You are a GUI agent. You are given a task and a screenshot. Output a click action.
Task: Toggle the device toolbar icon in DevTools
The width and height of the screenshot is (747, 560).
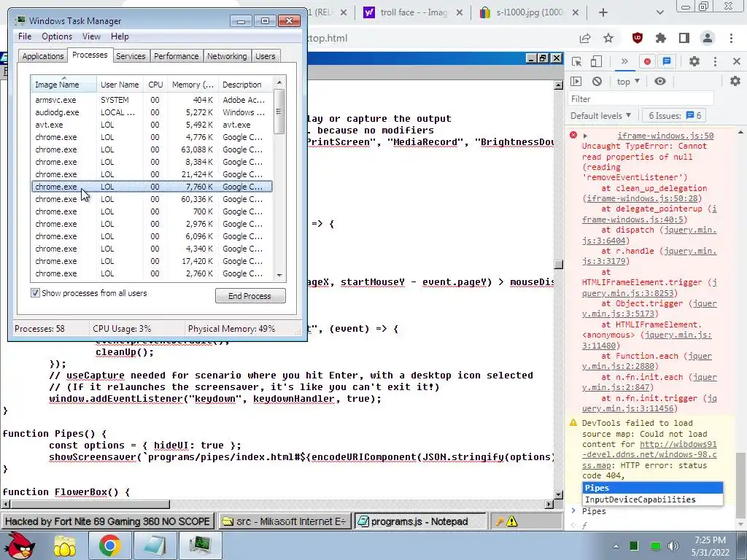tap(596, 61)
